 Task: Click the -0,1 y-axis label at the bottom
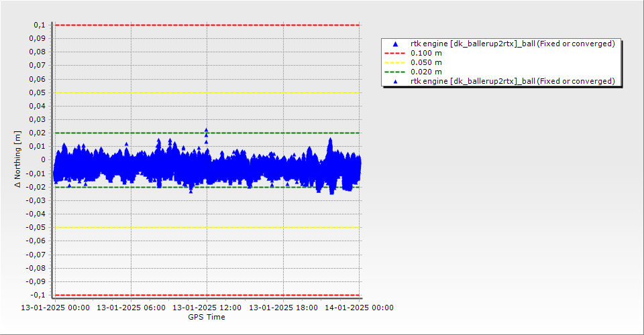tap(38, 295)
